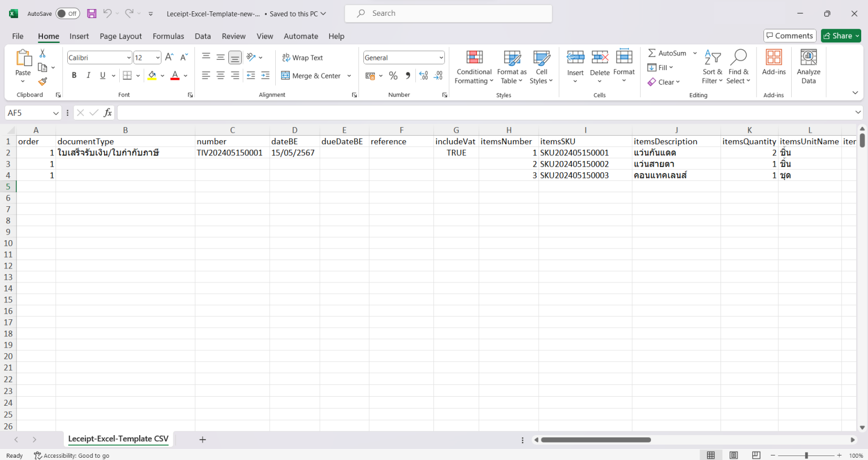868x460 pixels.
Task: Click the Format Painter brush icon
Action: point(42,82)
